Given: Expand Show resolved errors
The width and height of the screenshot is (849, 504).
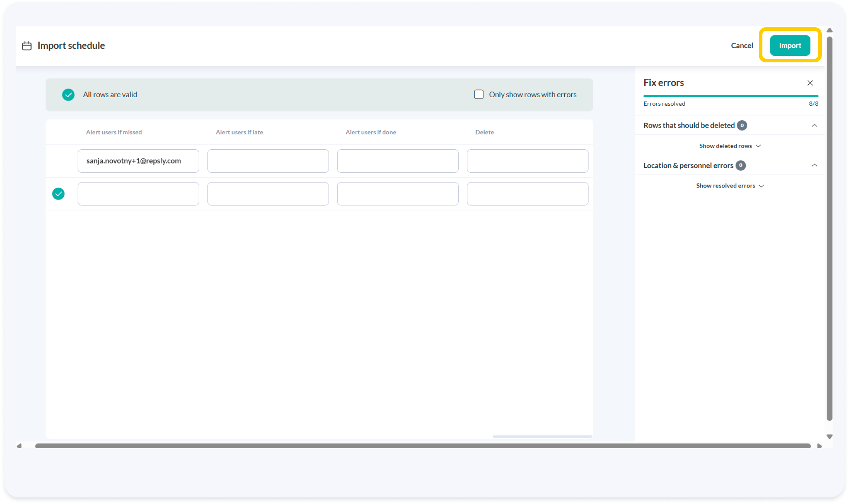Looking at the screenshot, I should [x=730, y=186].
